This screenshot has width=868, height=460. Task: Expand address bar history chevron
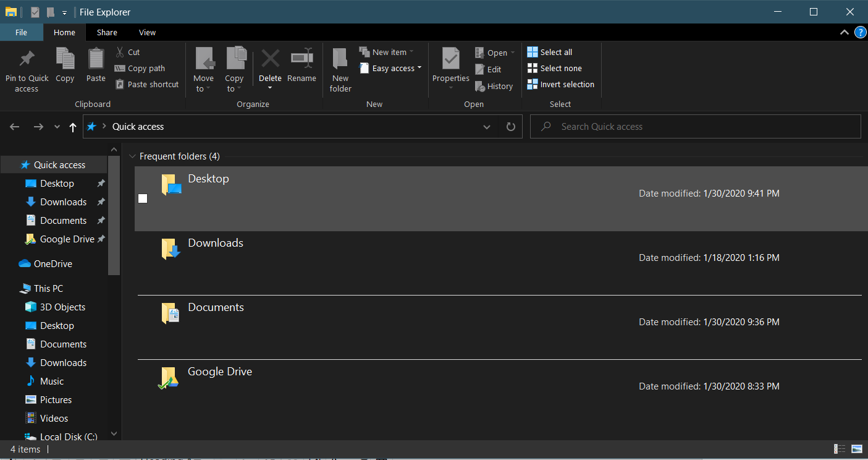487,127
